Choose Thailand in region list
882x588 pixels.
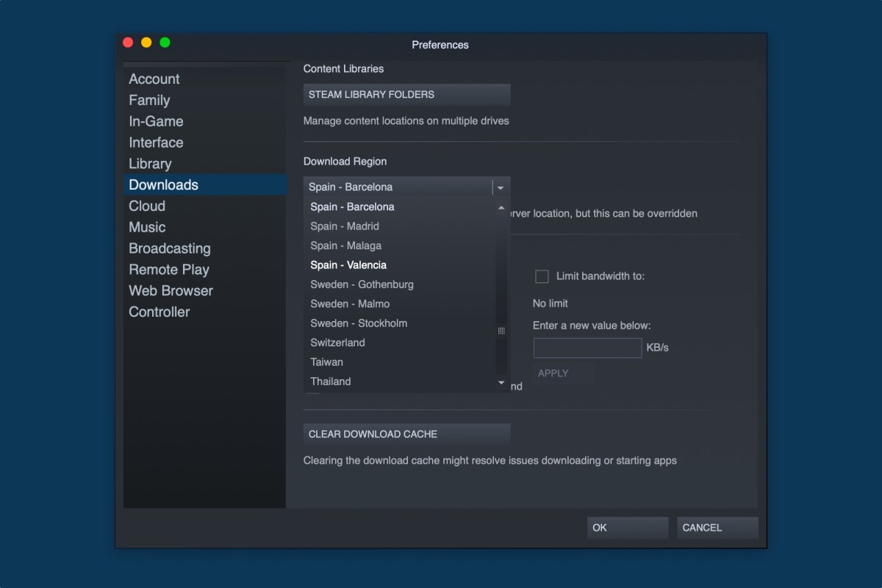400,381
